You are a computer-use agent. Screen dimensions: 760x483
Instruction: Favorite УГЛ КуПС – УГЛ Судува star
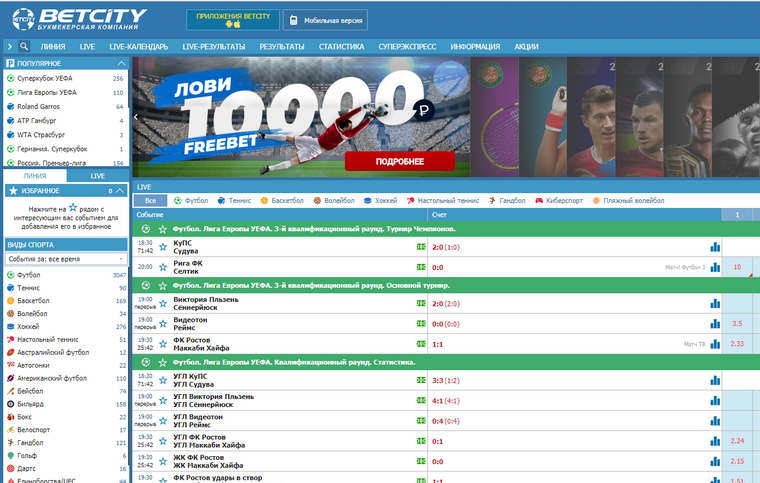click(163, 380)
